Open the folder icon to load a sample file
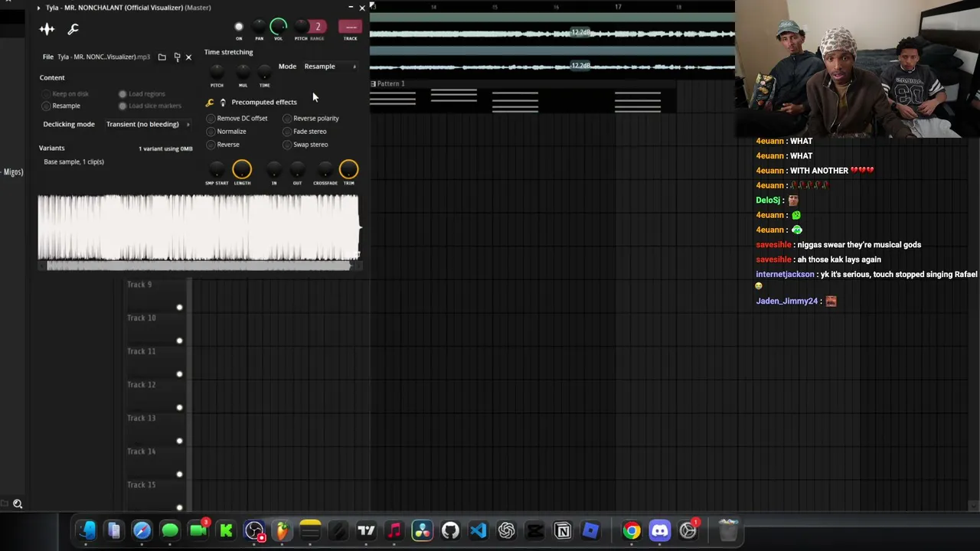The image size is (980, 551). coord(162,57)
